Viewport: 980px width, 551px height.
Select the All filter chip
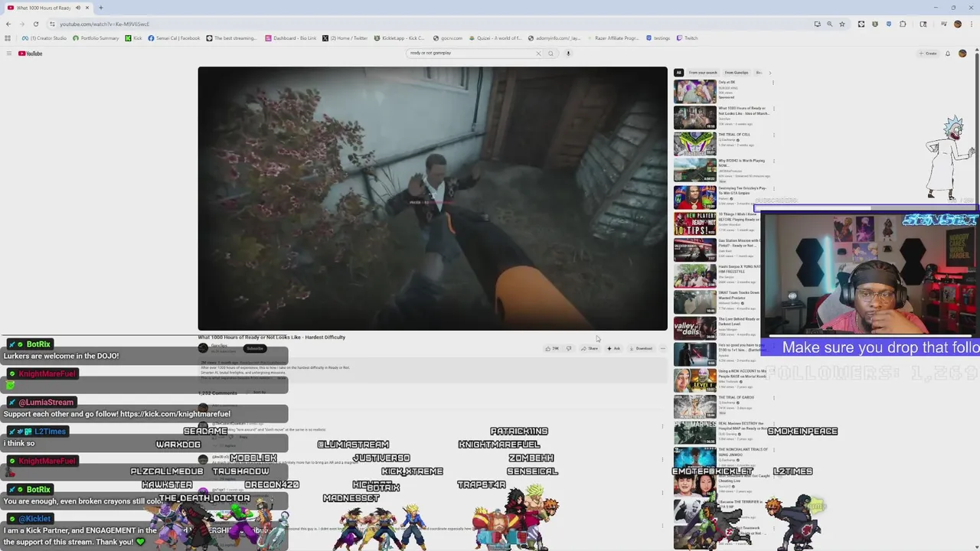click(x=678, y=73)
